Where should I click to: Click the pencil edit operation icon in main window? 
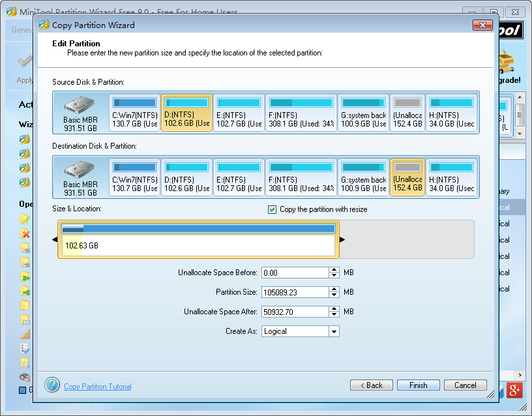tap(25, 219)
